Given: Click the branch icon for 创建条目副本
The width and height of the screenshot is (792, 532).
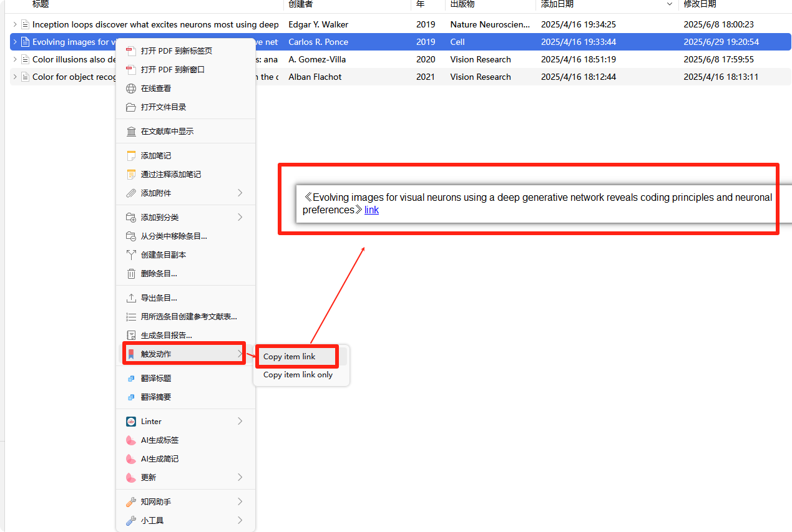Looking at the screenshot, I should click(131, 255).
